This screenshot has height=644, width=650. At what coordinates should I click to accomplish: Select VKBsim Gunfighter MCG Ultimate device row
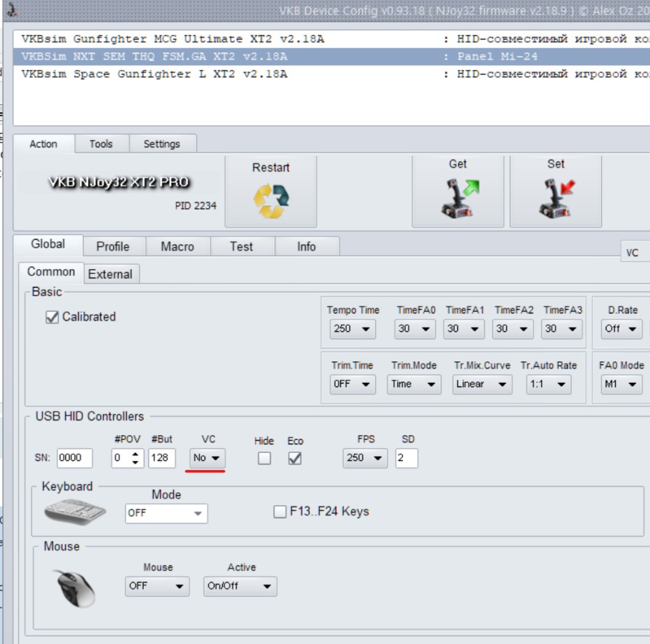coord(331,39)
